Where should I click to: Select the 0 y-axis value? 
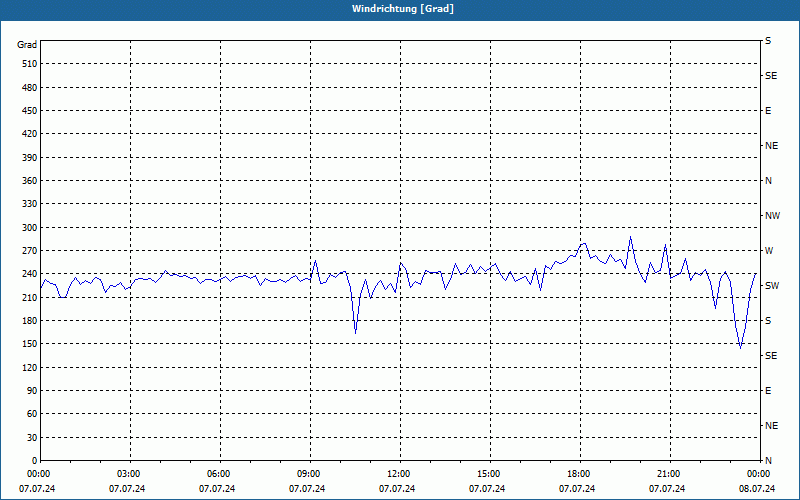coord(35,460)
